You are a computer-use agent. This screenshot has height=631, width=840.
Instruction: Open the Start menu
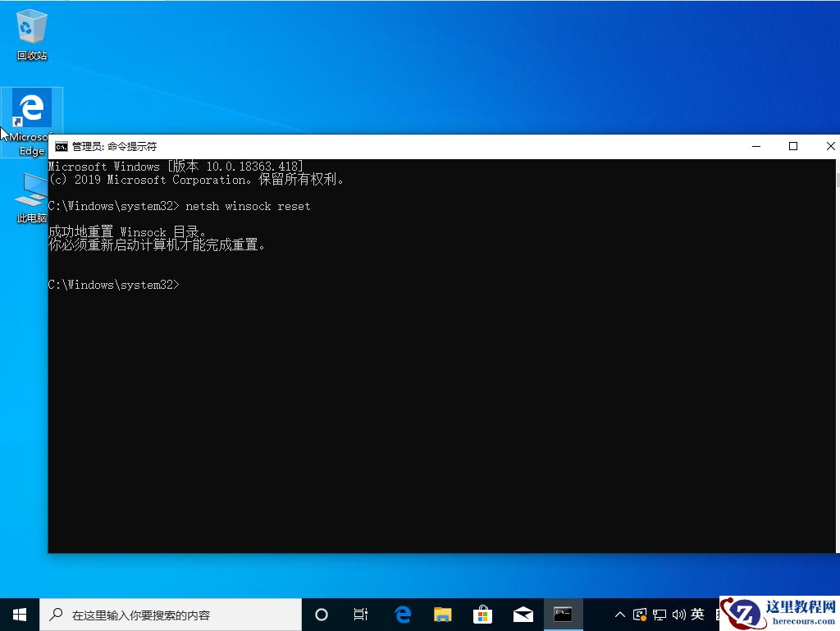18,614
